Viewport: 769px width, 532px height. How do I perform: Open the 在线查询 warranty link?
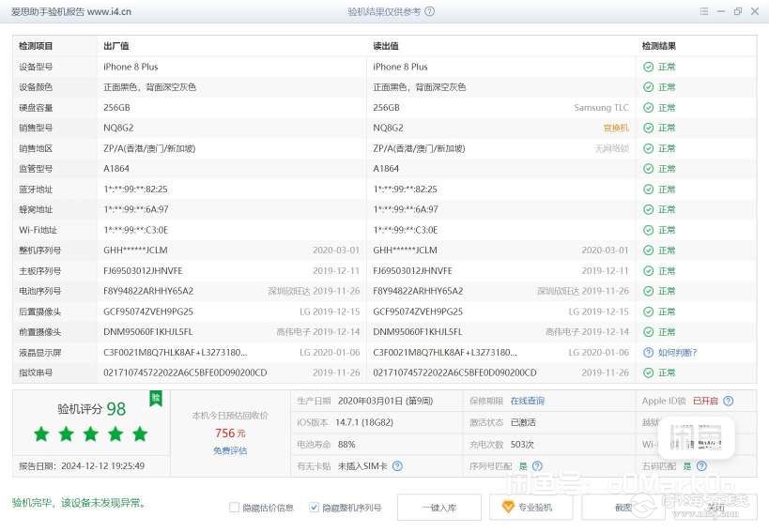(x=527, y=401)
